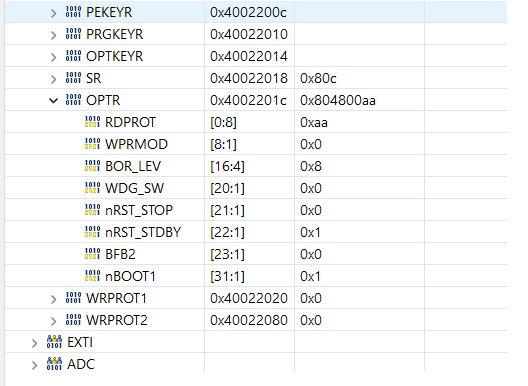This screenshot has width=528, height=386.
Task: Expand the ADC peripheral group
Action: click(34, 365)
